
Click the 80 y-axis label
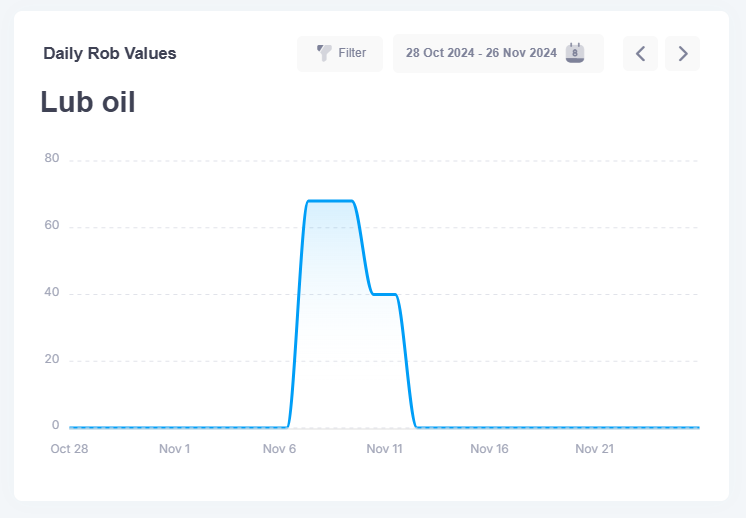tap(52, 158)
